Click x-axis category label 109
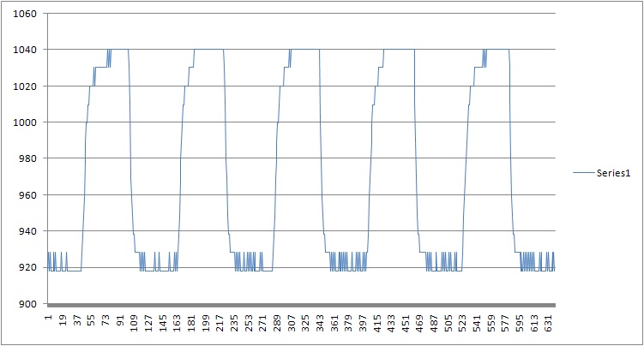Image resolution: width=644 pixels, height=346 pixels. pos(134,320)
